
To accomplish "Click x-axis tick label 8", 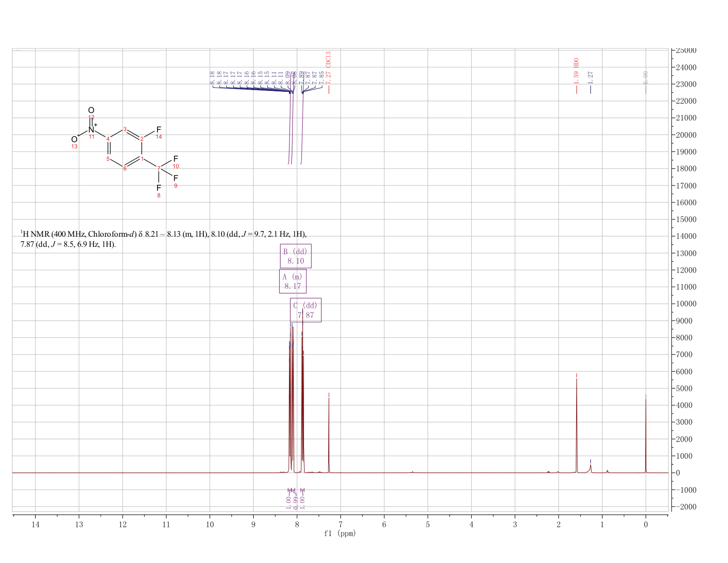I will pyautogui.click(x=297, y=524).
